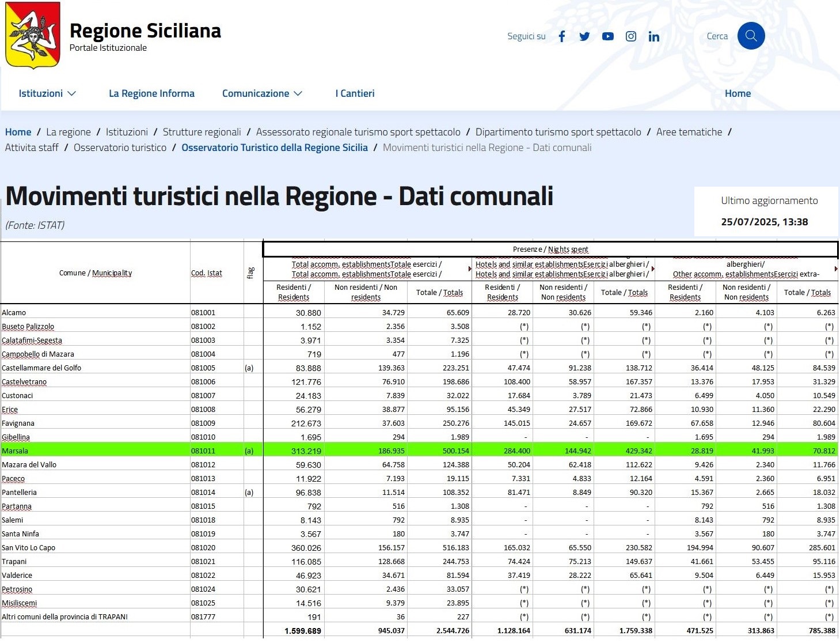
Task: Click the blue search magnifier button
Action: coord(751,36)
